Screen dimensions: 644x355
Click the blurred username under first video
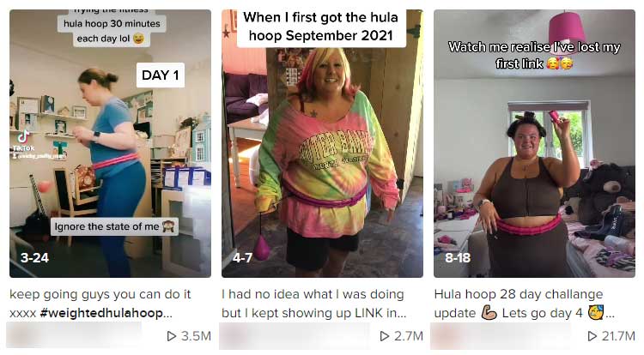pos(74,335)
